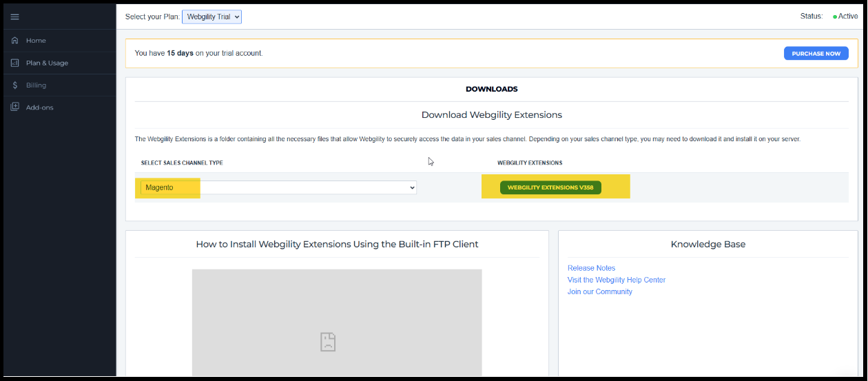Open the Select your Plan dropdown

point(211,17)
